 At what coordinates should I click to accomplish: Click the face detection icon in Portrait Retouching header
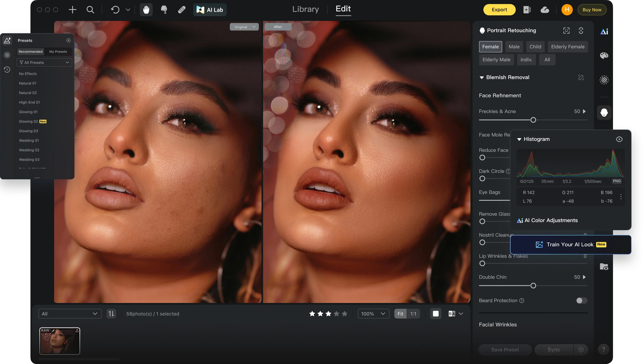pos(566,31)
